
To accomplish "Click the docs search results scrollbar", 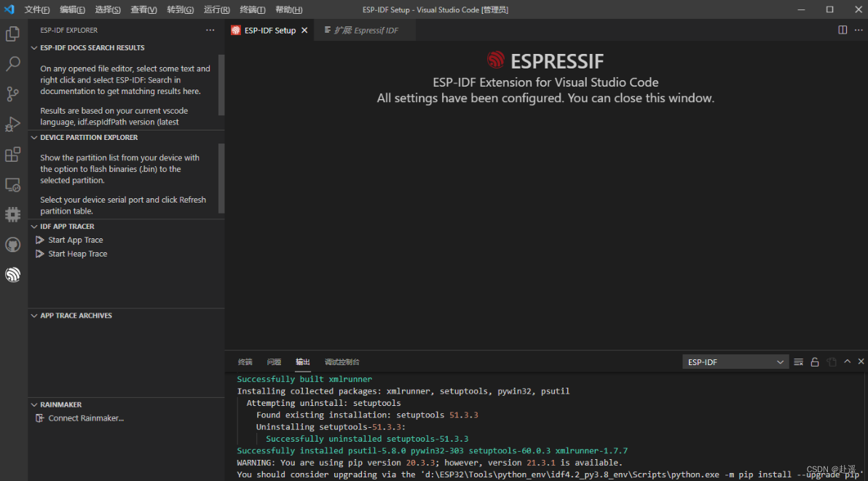I will click(221, 85).
